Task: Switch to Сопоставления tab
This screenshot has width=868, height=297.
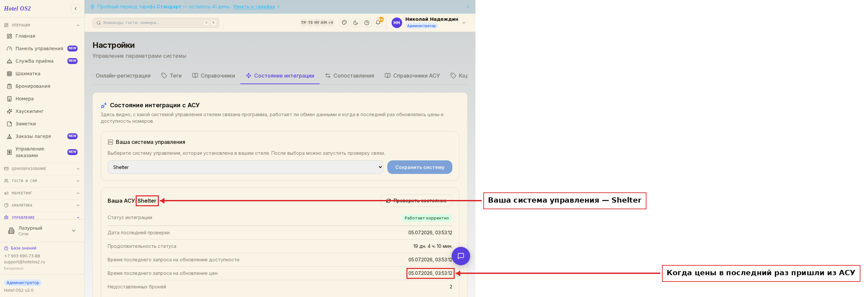Action: pyautogui.click(x=349, y=76)
